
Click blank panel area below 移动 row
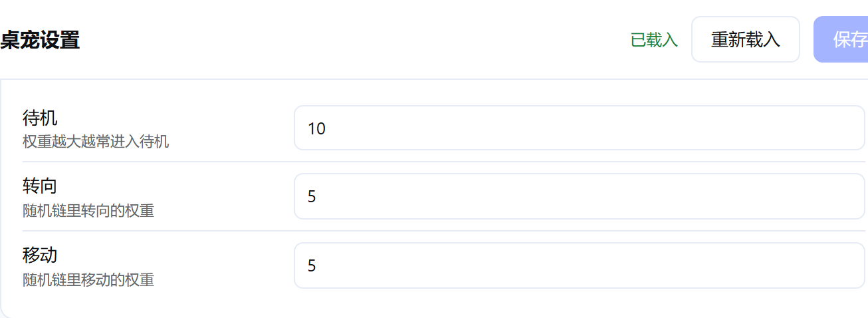tap(432, 303)
